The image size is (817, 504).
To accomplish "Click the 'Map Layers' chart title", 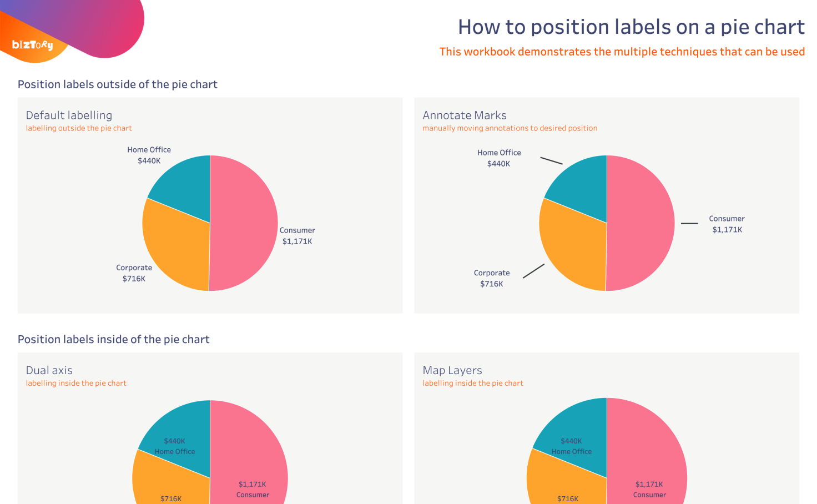I will pos(452,370).
